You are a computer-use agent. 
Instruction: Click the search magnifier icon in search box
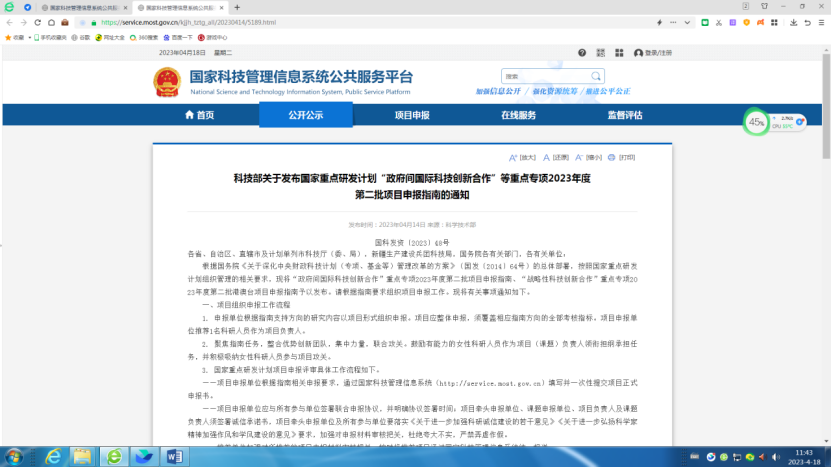point(597,76)
